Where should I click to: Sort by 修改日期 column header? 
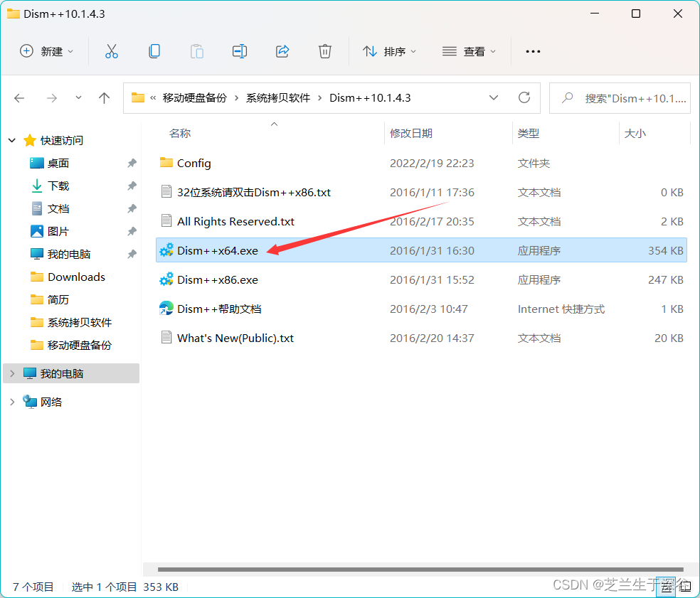tap(410, 133)
